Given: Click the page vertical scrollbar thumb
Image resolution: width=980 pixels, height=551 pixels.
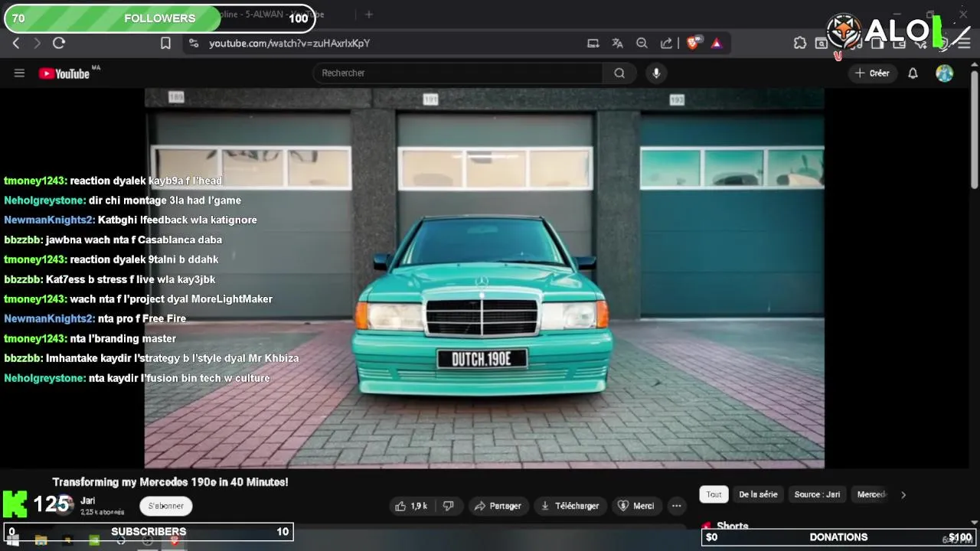Looking at the screenshot, I should tap(975, 128).
